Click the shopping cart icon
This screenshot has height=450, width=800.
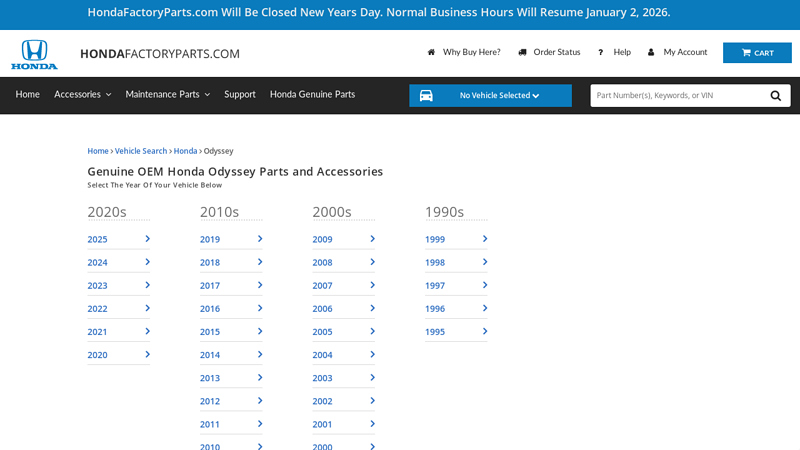coord(746,53)
